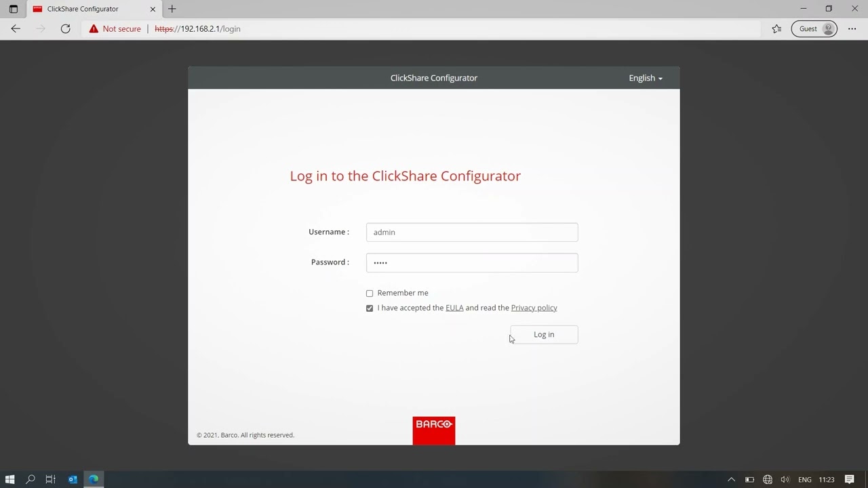Open the Windows Start menu
The height and width of the screenshot is (488, 868).
point(10,479)
